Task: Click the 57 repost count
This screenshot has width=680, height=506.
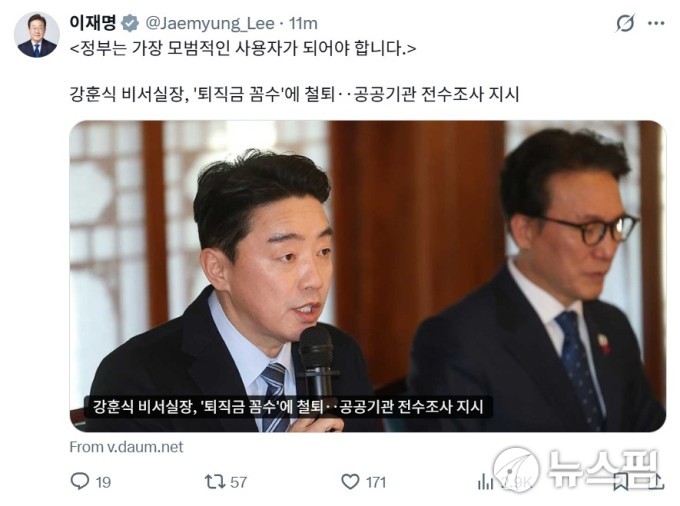Action: (238, 482)
